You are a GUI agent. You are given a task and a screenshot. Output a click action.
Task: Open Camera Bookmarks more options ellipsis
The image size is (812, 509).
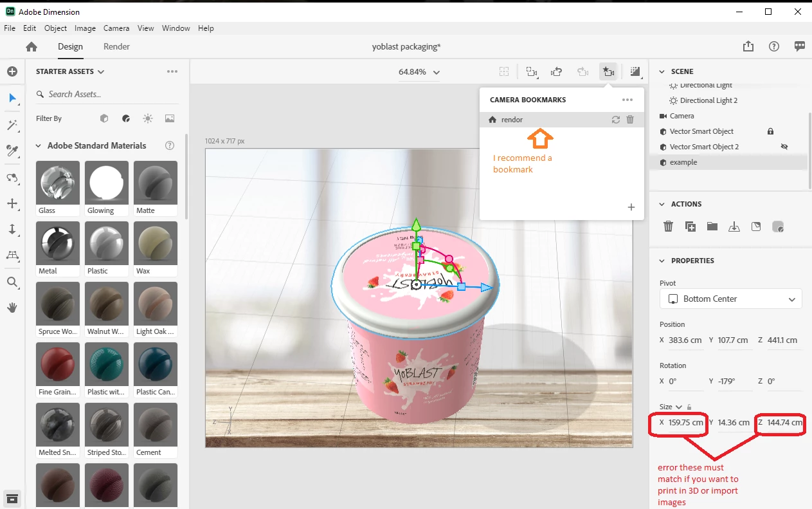coord(627,100)
